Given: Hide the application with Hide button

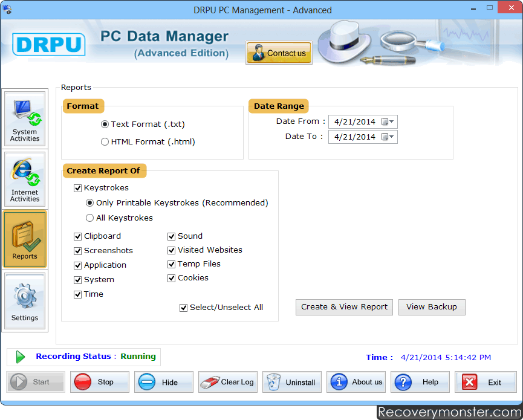Looking at the screenshot, I should click(x=164, y=382).
